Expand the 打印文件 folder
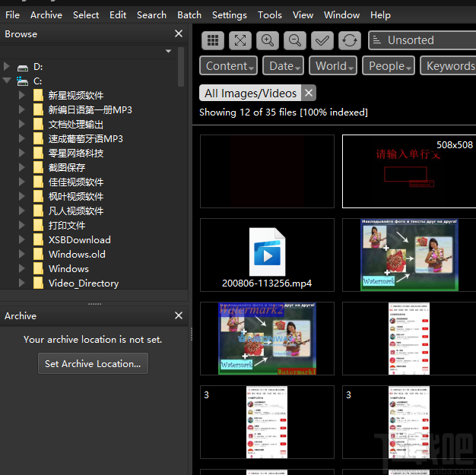The height and width of the screenshot is (475, 476). (21, 225)
